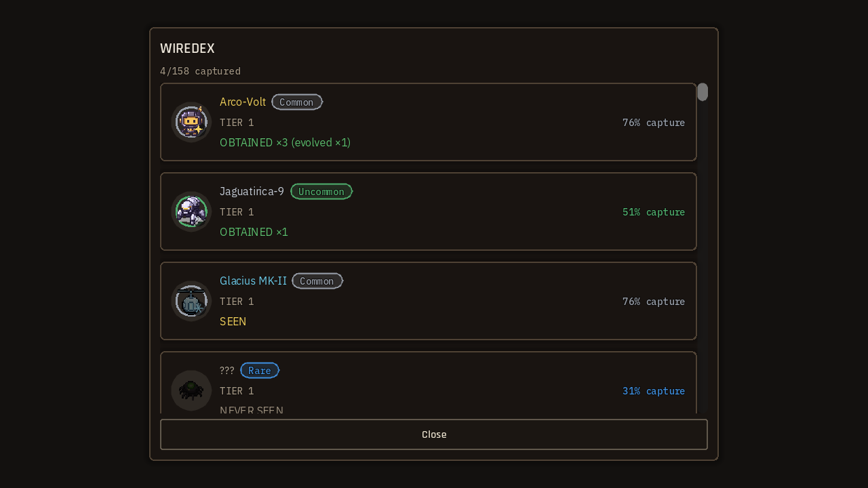
Task: Open the Glacius MK-II helicopter portrait
Action: [191, 301]
